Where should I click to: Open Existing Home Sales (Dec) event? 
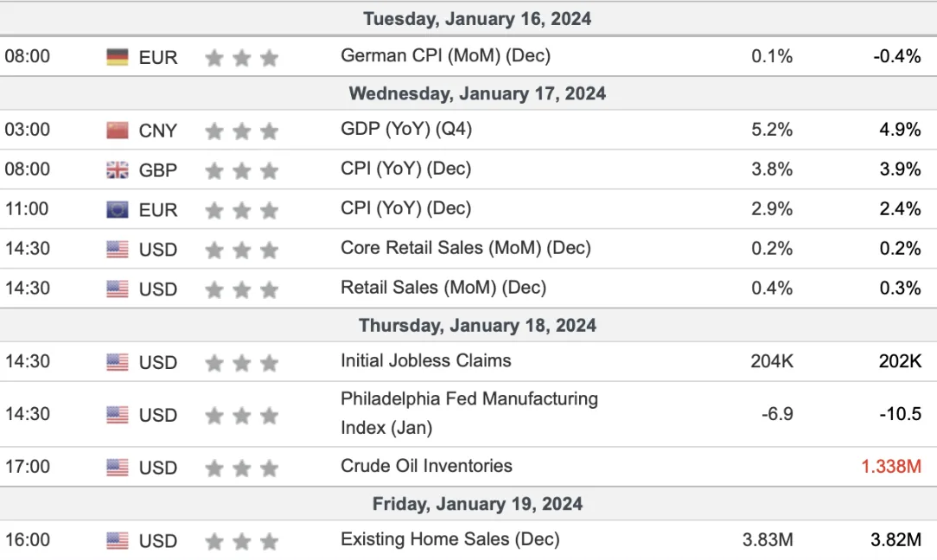(450, 539)
